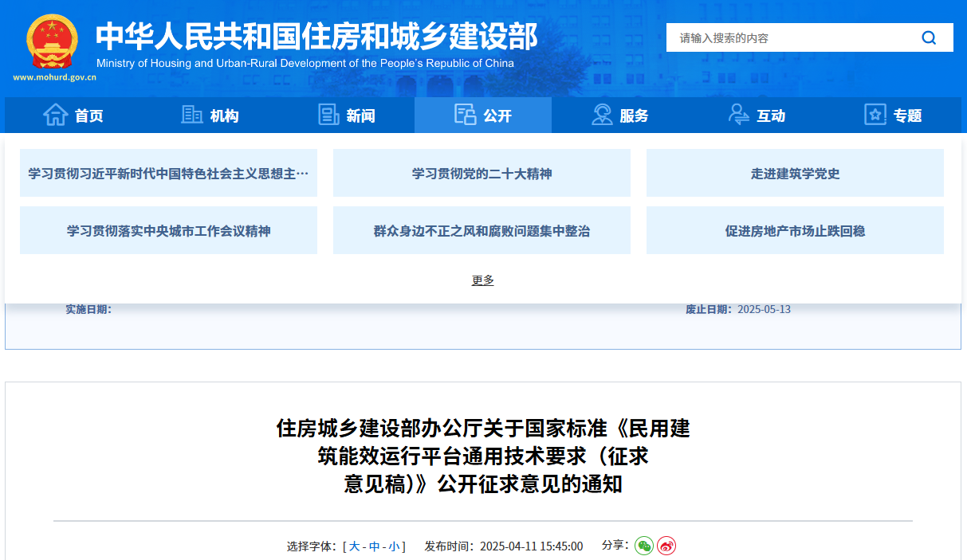Click the search magnifier icon
This screenshot has width=967, height=560.
click(929, 37)
